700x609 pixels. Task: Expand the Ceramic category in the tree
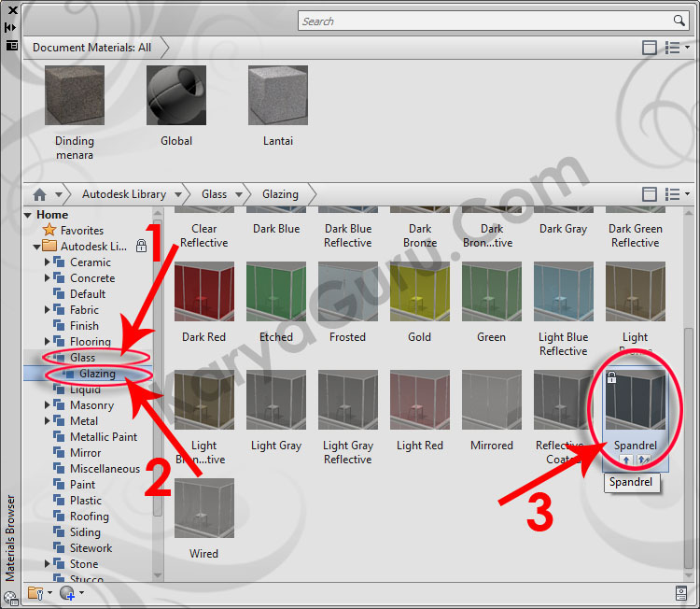tap(48, 262)
